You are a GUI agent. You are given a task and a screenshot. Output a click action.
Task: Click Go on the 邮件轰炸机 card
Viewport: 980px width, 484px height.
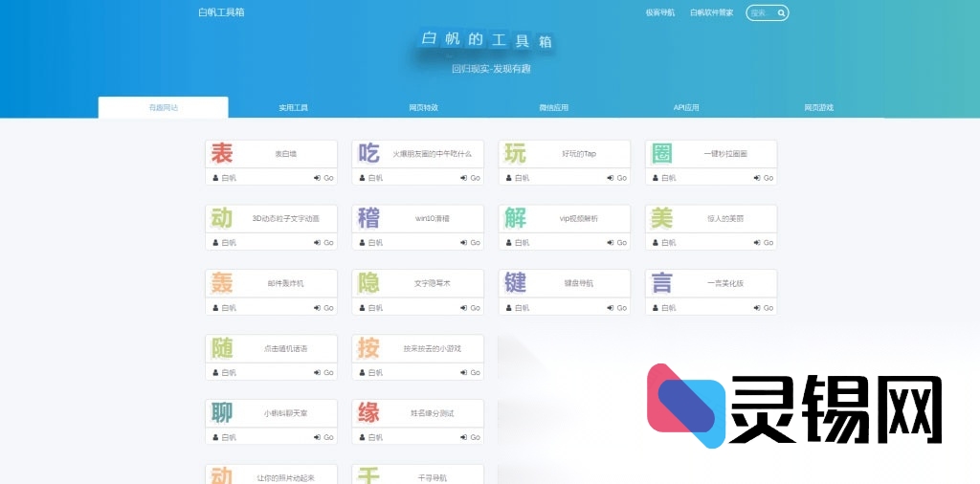(323, 308)
